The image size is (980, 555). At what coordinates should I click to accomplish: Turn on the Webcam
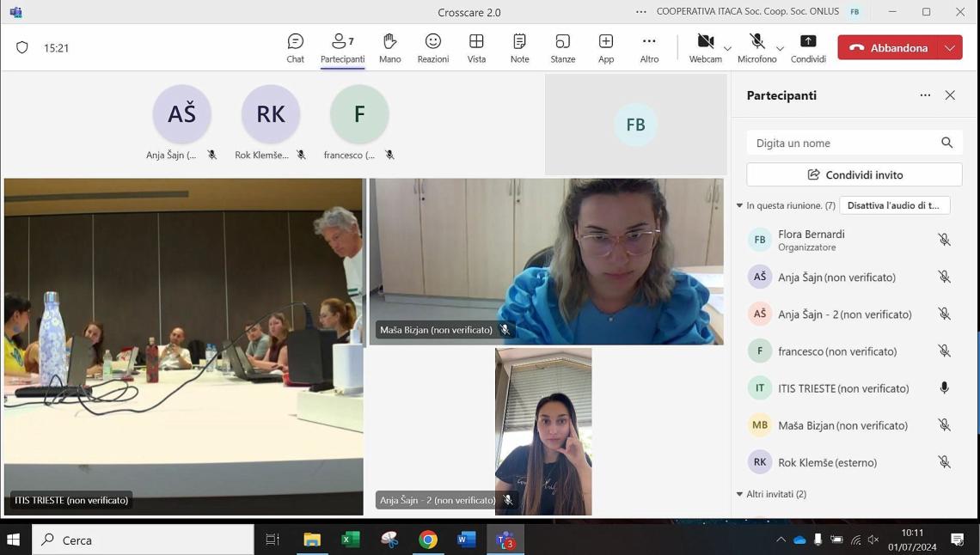(x=705, y=48)
